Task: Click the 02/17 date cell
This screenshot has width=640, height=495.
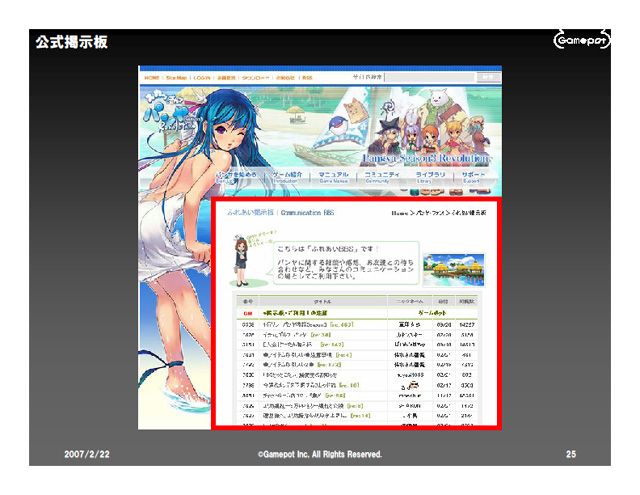Action: tap(443, 385)
